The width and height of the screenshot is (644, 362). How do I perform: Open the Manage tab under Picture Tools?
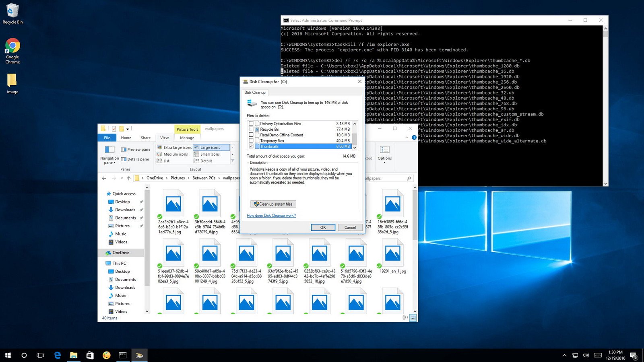(x=187, y=138)
